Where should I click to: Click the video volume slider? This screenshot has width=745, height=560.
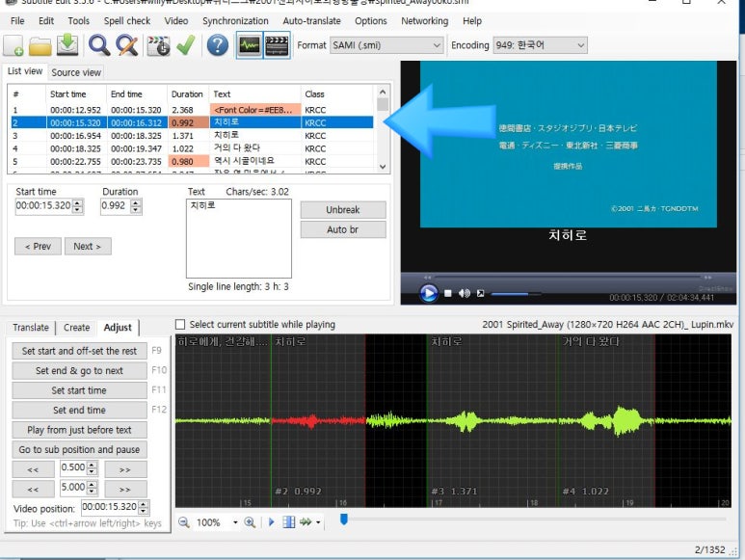pos(516,294)
